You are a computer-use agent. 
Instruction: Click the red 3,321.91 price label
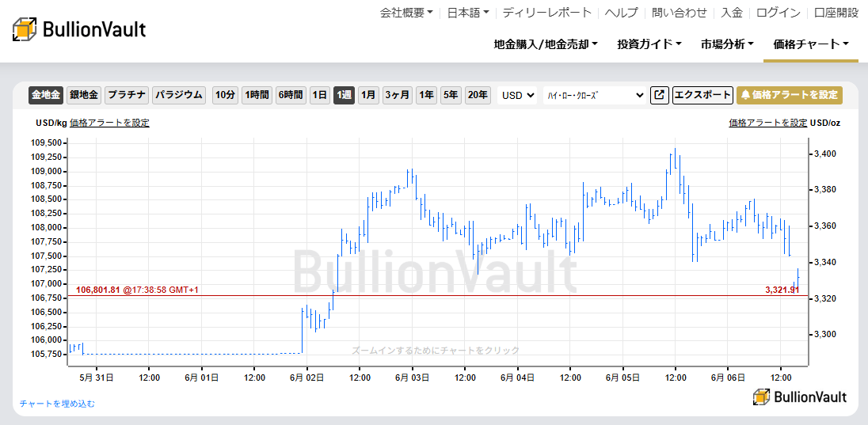782,290
